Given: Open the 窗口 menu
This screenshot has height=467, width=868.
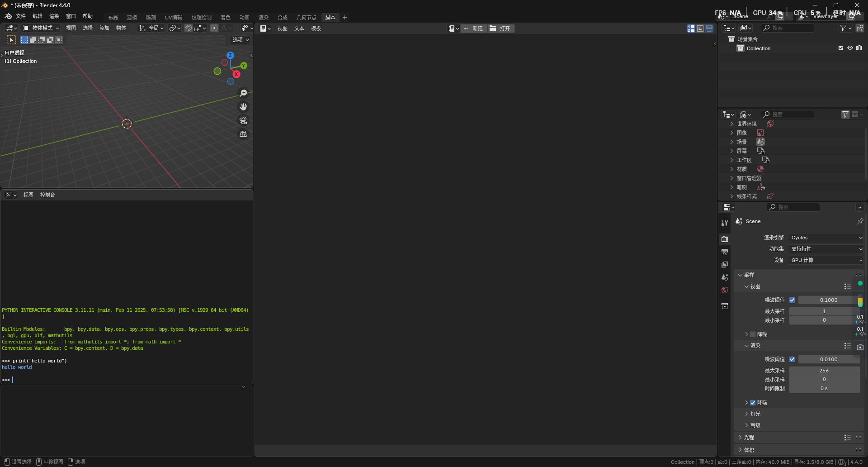Looking at the screenshot, I should coord(71,16).
